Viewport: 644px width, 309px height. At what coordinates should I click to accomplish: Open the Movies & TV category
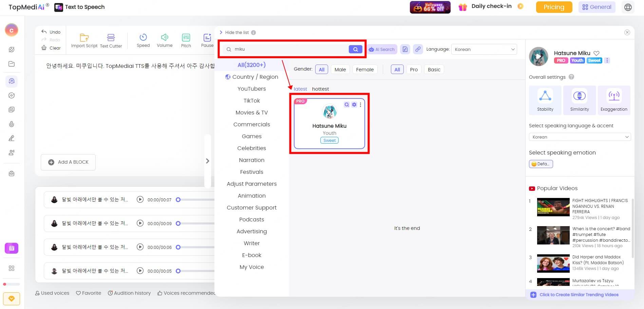251,112
